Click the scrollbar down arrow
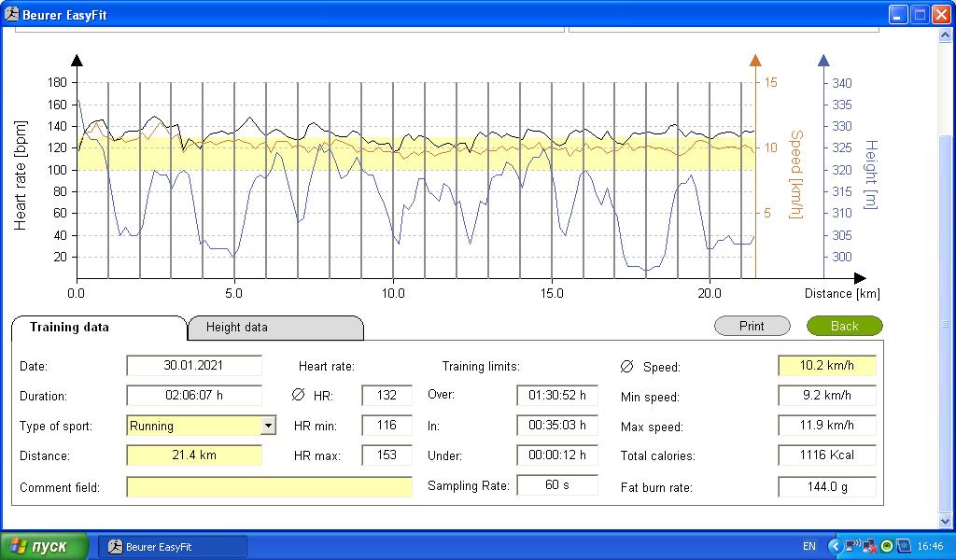 [946, 522]
